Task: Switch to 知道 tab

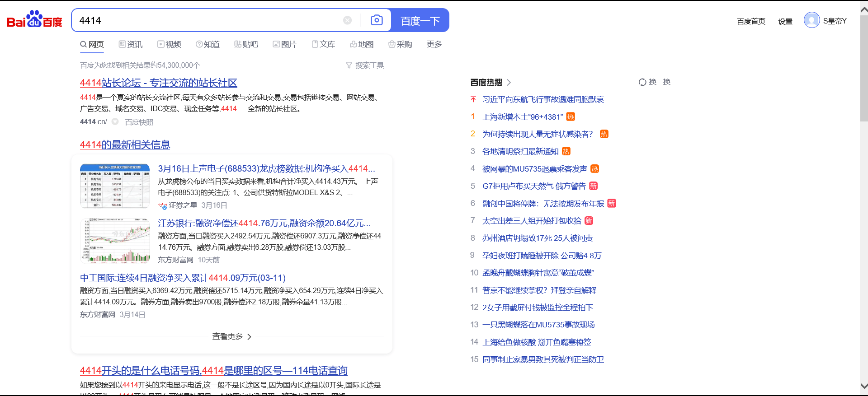Action: pyautogui.click(x=208, y=44)
